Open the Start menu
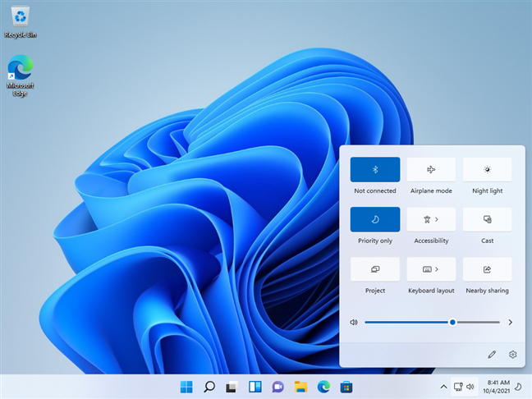532x399 pixels. click(x=186, y=387)
